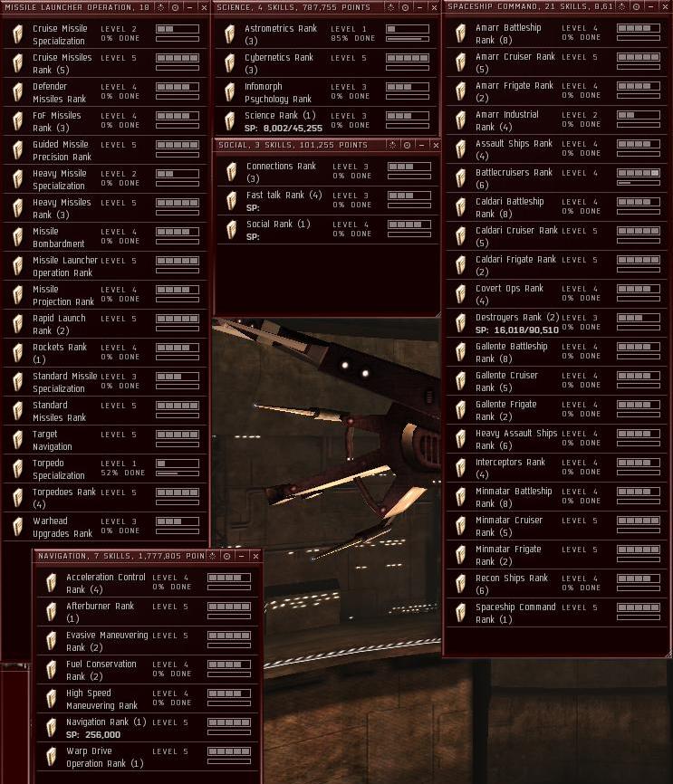This screenshot has height=784, width=673.
Task: Click the Acceleration Control skill book icon
Action: 51,583
